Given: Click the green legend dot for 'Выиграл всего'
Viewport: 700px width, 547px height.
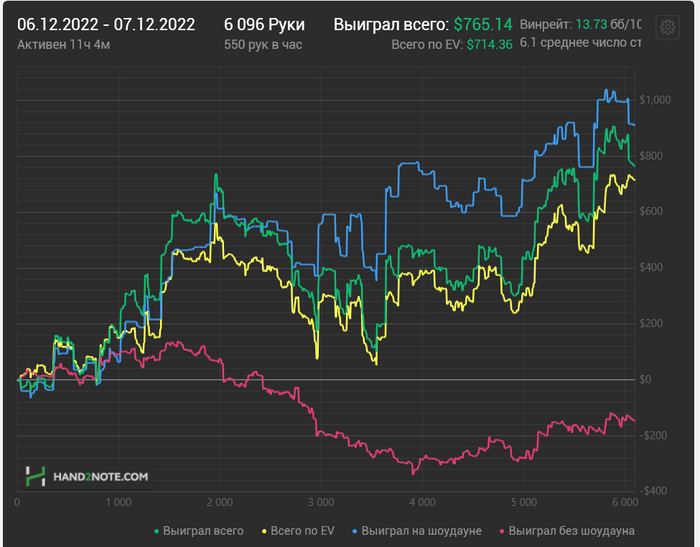Looking at the screenshot, I should 156,531.
